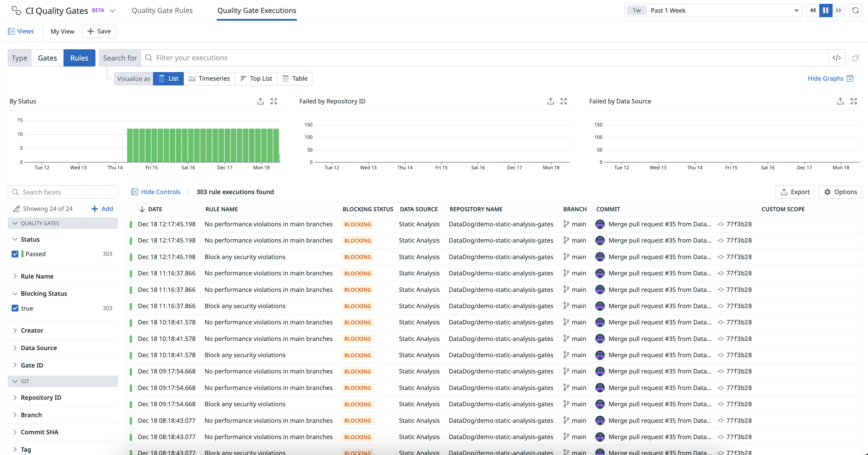The image size is (868, 455).
Task: Click the Gates search filter tab
Action: [47, 57]
